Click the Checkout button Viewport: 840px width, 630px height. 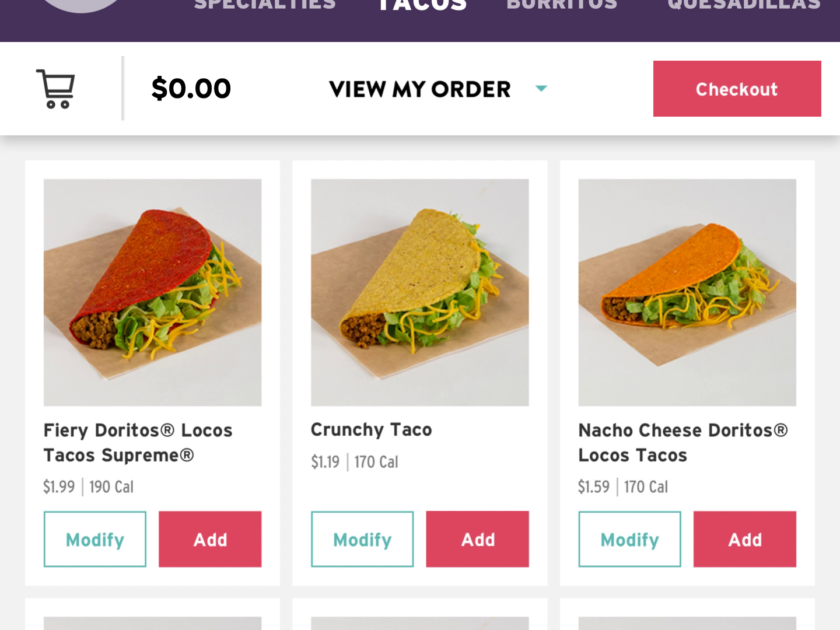tap(736, 89)
